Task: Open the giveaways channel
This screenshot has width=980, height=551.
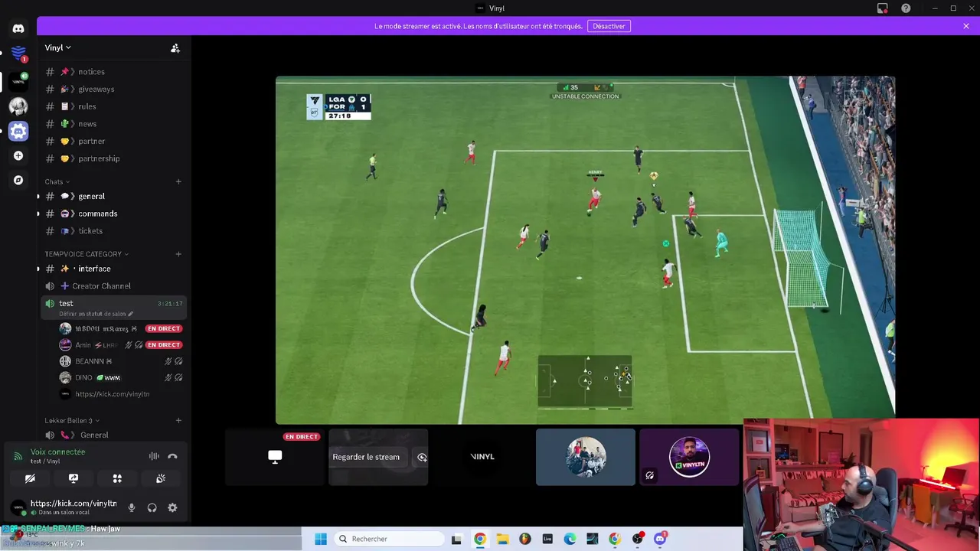Action: [x=113, y=90]
